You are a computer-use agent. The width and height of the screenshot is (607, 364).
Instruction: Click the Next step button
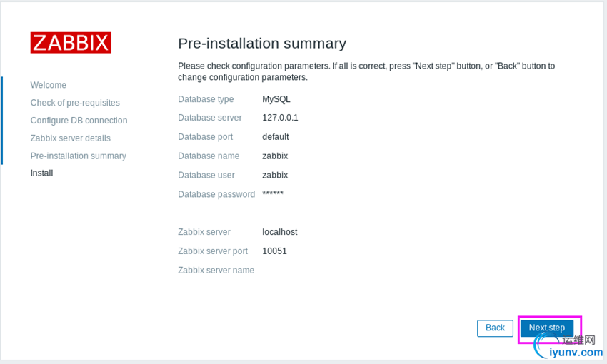click(x=546, y=328)
